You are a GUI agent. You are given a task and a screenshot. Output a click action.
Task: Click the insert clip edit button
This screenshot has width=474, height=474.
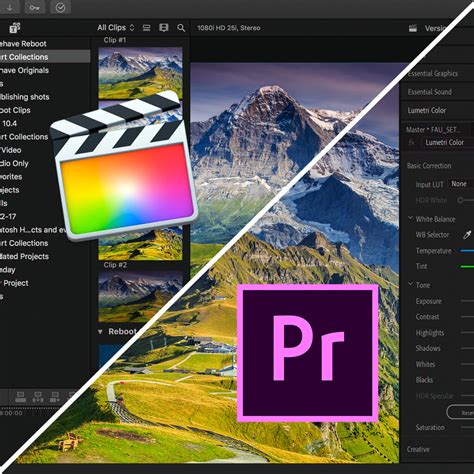click(x=38, y=397)
